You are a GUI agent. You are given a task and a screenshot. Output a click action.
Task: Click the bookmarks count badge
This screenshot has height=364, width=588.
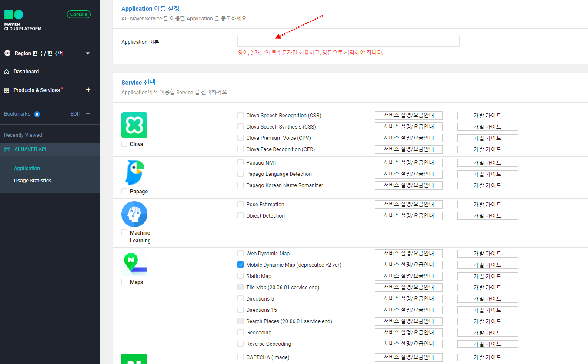(x=37, y=114)
